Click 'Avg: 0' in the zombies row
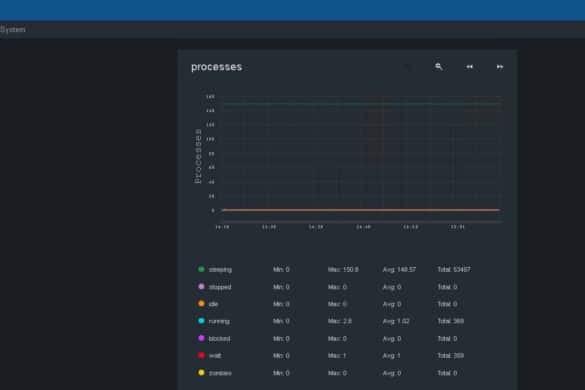The image size is (585, 390). pos(392,373)
